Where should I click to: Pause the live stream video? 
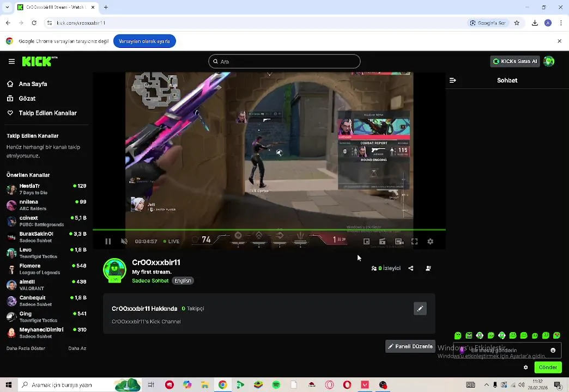tap(108, 242)
